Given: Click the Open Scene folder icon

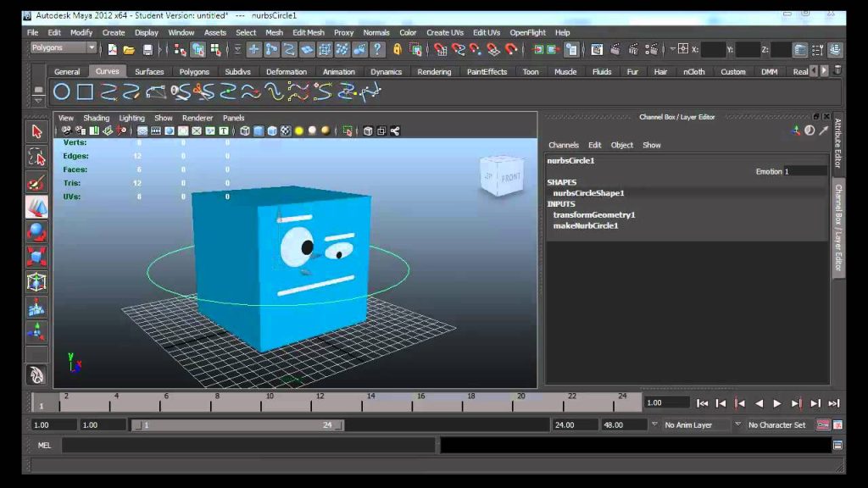Looking at the screenshot, I should click(129, 50).
